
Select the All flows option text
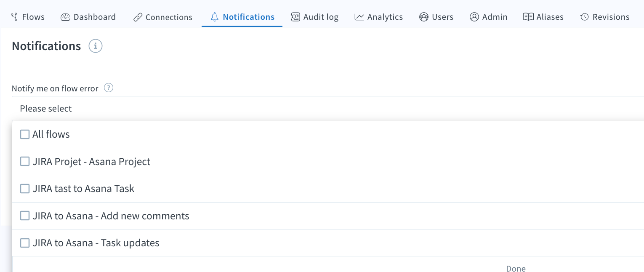51,134
